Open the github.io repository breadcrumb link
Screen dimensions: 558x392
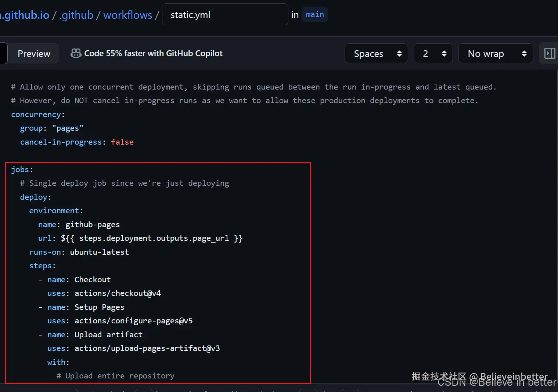pyautogui.click(x=25, y=15)
